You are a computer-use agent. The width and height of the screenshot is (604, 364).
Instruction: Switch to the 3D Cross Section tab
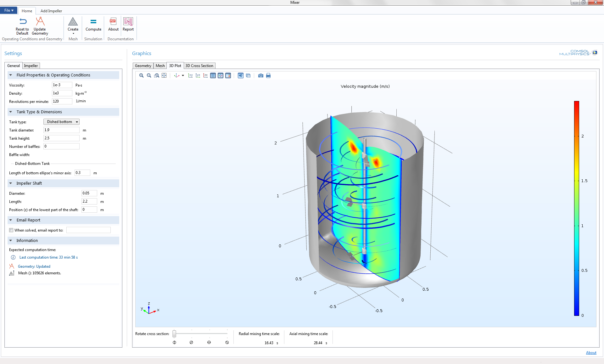pyautogui.click(x=199, y=66)
